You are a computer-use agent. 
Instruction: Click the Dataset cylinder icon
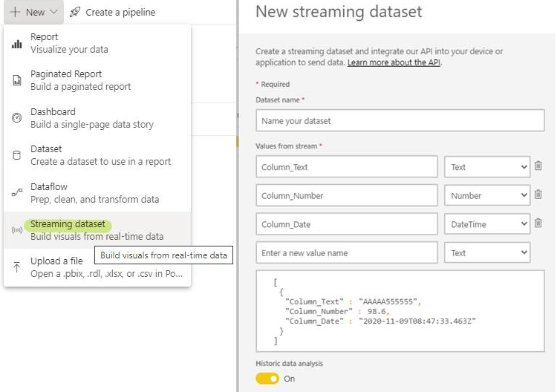click(x=16, y=155)
